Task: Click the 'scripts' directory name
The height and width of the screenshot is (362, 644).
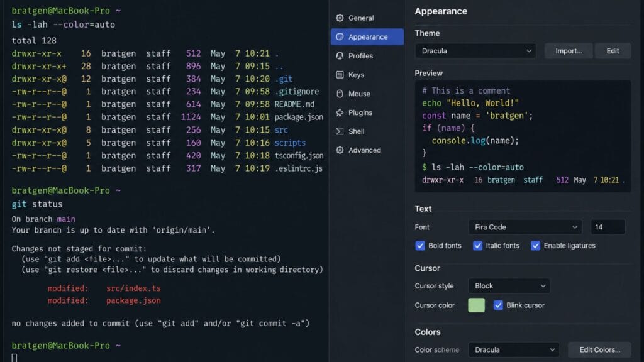Action: coord(290,143)
